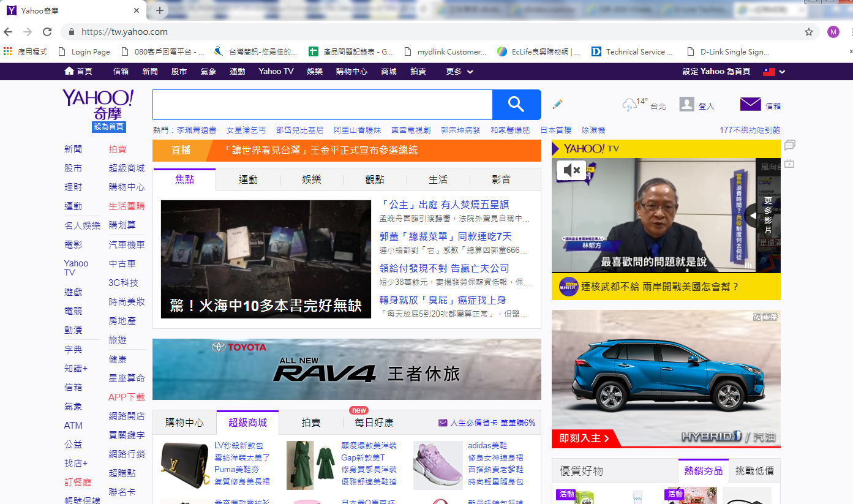
Task: Open new Chrome tab with plus
Action: 160,10
